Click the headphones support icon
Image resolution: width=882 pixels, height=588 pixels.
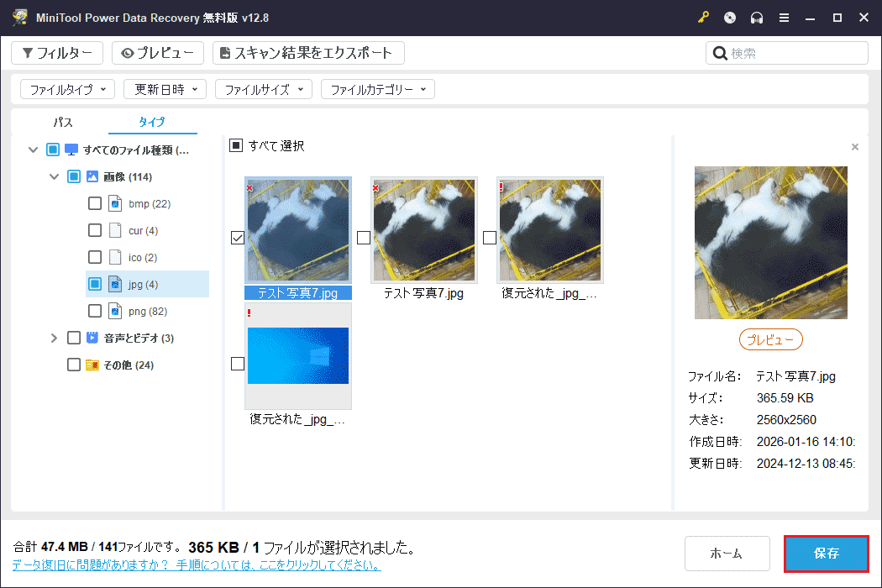pyautogui.click(x=757, y=17)
